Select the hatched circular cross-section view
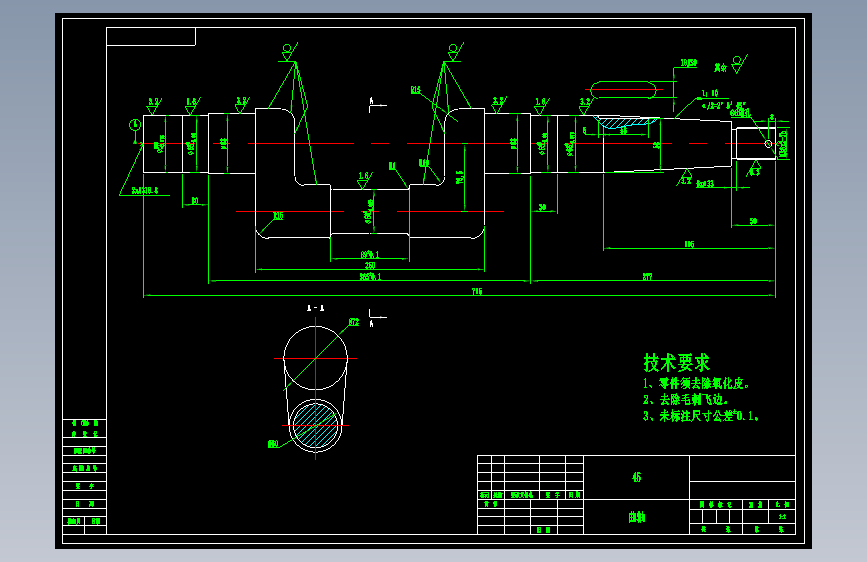Image resolution: width=867 pixels, height=562 pixels. pyautogui.click(x=315, y=425)
